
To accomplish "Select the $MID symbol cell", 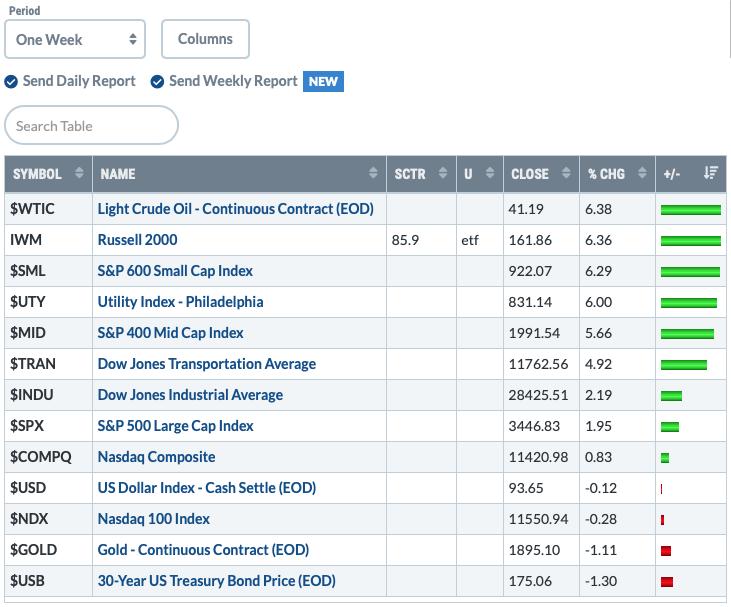I will click(x=48, y=333).
